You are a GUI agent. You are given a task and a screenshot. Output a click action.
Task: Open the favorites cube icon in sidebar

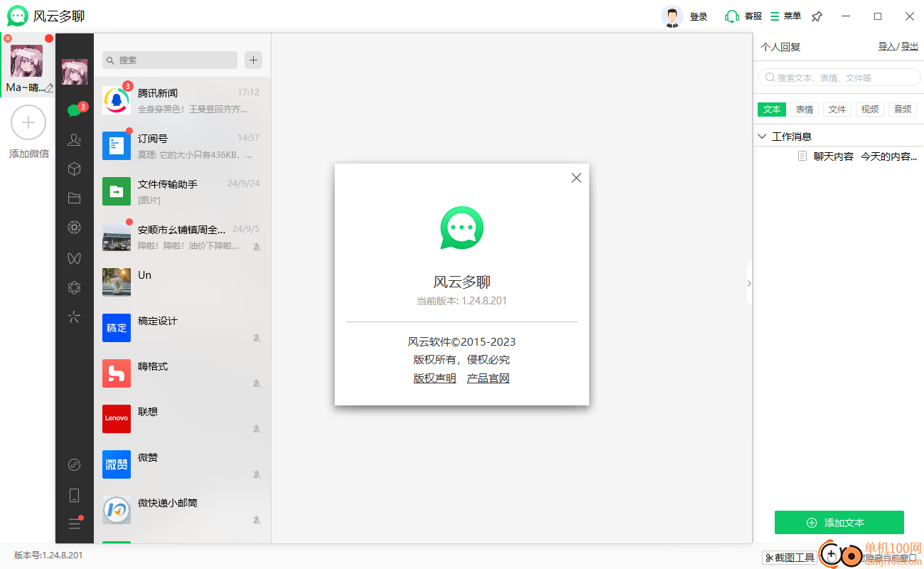pyautogui.click(x=74, y=169)
